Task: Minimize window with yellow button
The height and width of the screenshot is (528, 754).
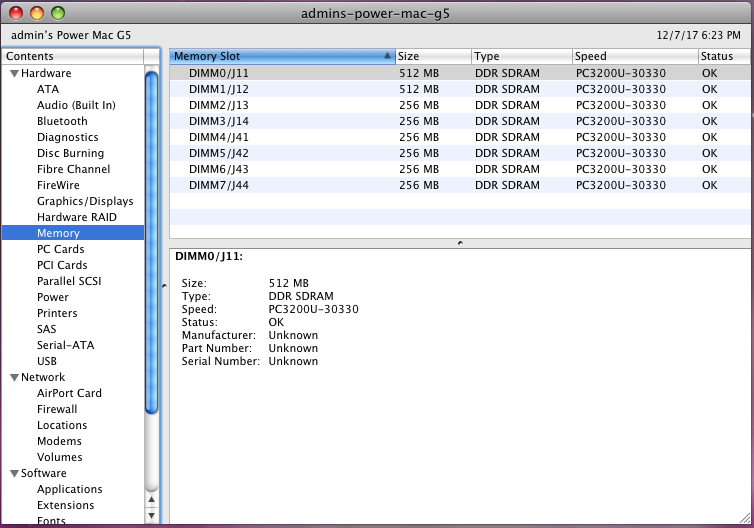Action: [x=37, y=13]
